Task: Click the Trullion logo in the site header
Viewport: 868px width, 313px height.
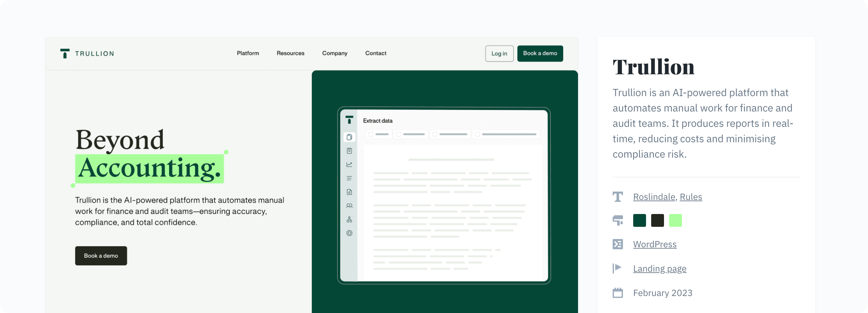Action: coord(87,54)
